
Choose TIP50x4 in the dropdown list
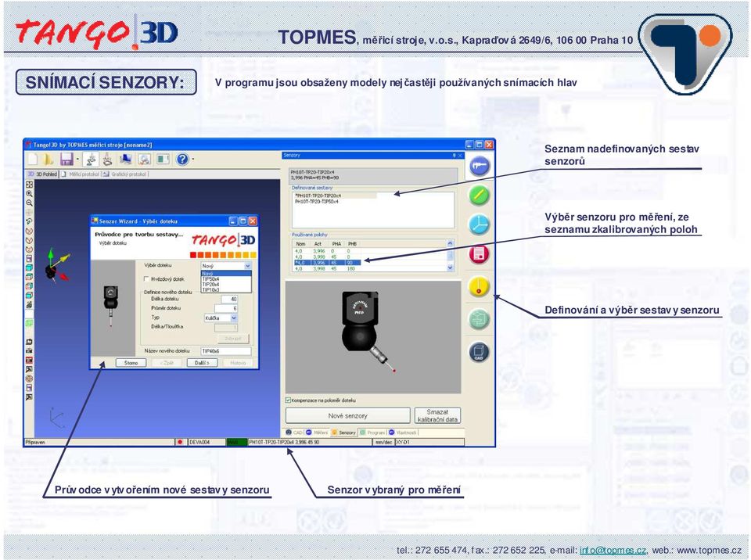click(x=226, y=278)
